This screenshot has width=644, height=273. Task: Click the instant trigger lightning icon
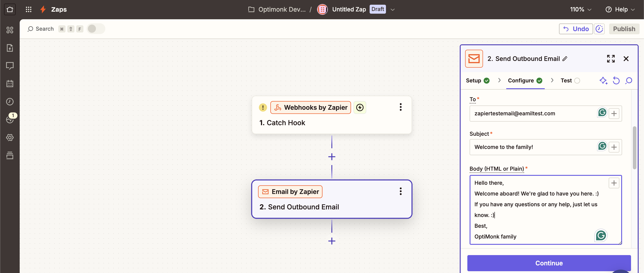[360, 107]
